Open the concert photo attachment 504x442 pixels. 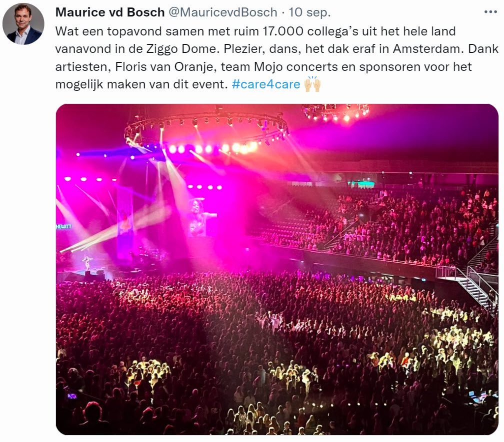pyautogui.click(x=277, y=269)
